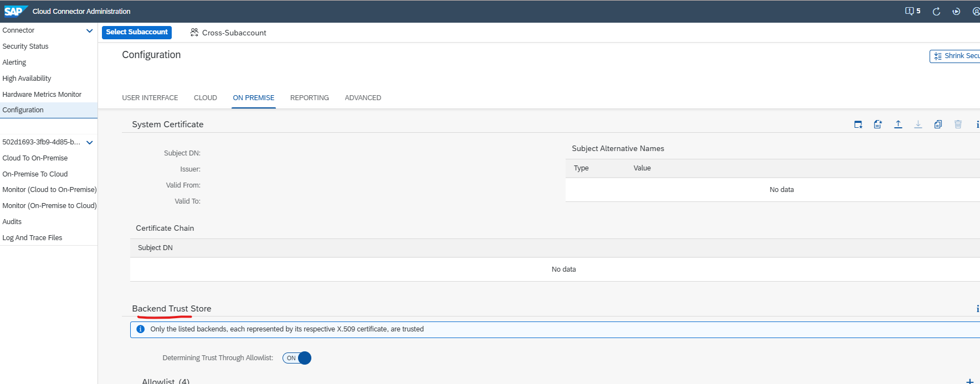Viewport: 980px width, 384px height.
Task: Open the ADVANCED tab
Action: click(363, 98)
